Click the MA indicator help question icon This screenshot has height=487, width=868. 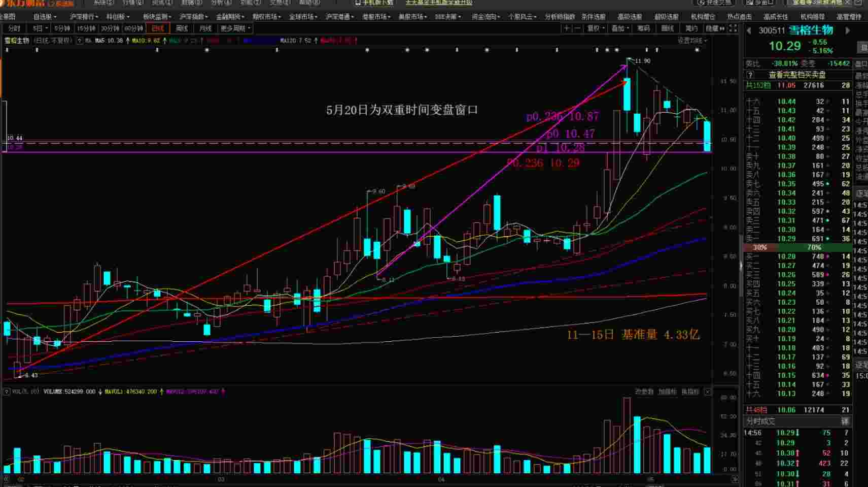coord(80,41)
